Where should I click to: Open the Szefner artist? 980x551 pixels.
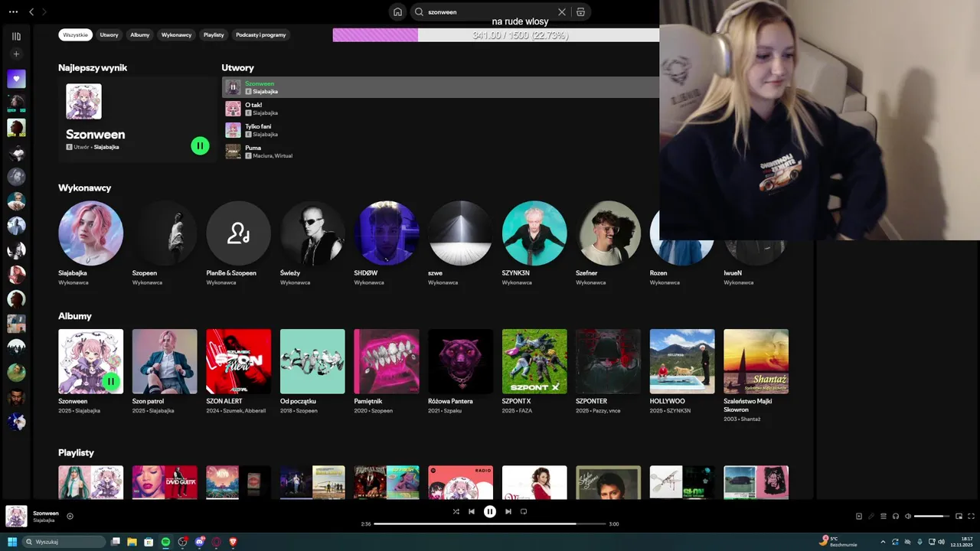(609, 233)
